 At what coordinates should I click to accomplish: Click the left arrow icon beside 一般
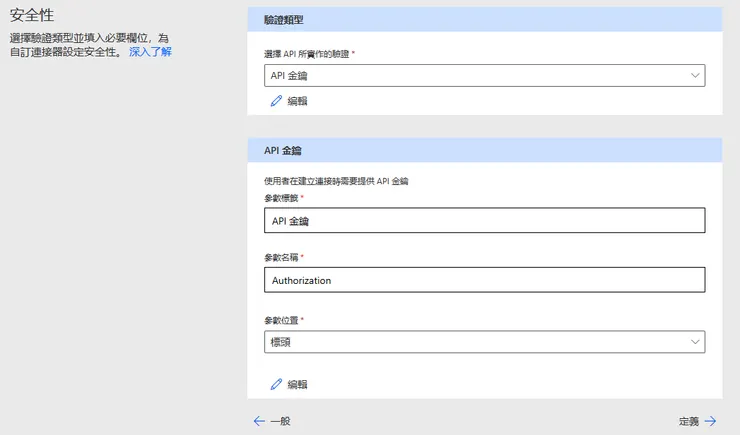tap(259, 421)
